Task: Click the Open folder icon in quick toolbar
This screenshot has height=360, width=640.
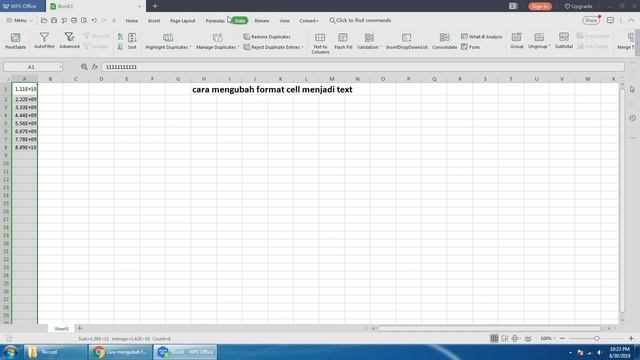Action: tap(44, 20)
